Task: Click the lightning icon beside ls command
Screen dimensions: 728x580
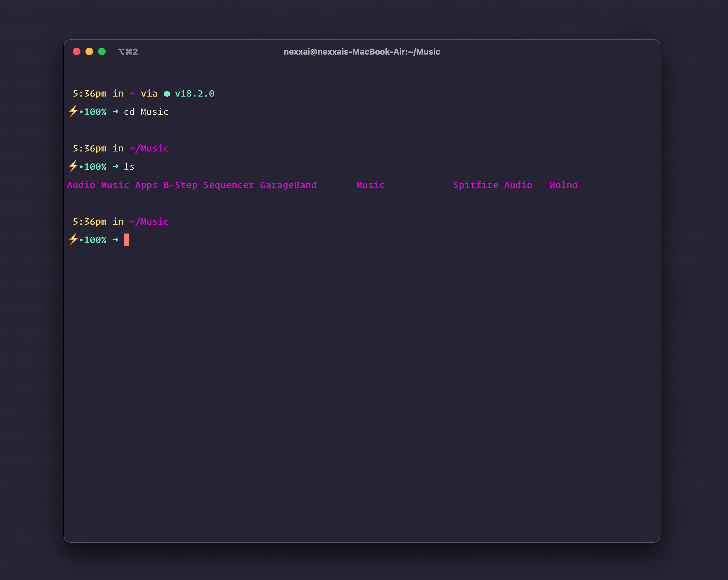Action: click(x=73, y=166)
